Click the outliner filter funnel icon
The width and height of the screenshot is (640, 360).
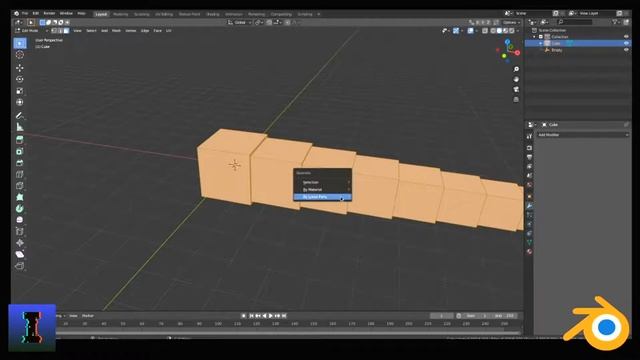[615, 22]
